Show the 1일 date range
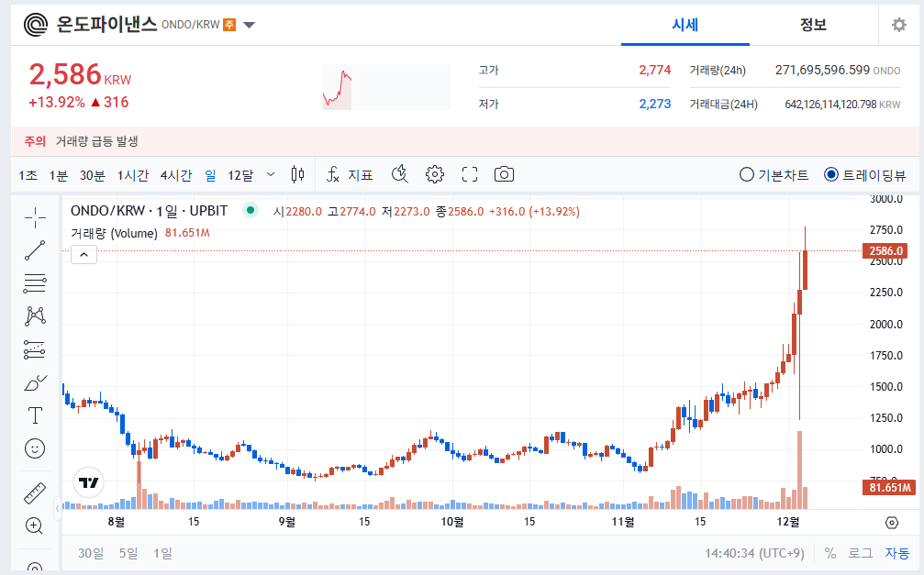The height and width of the screenshot is (575, 924). (162, 553)
